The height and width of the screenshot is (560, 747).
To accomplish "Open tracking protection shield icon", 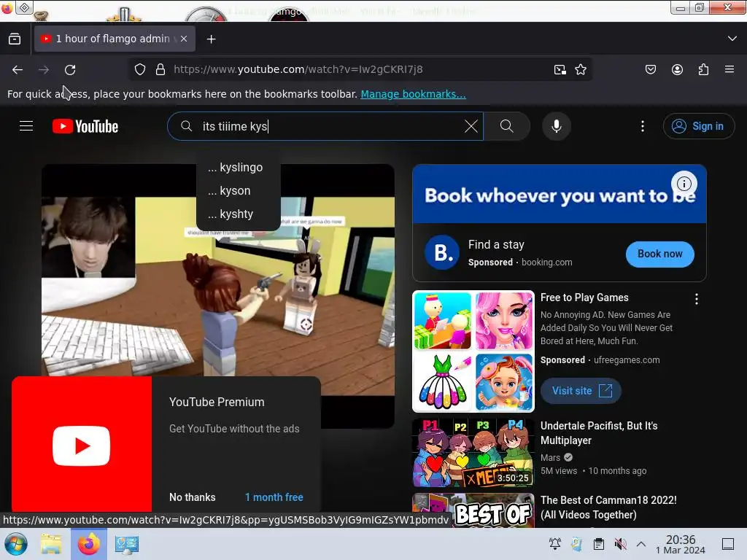I will tap(140, 69).
